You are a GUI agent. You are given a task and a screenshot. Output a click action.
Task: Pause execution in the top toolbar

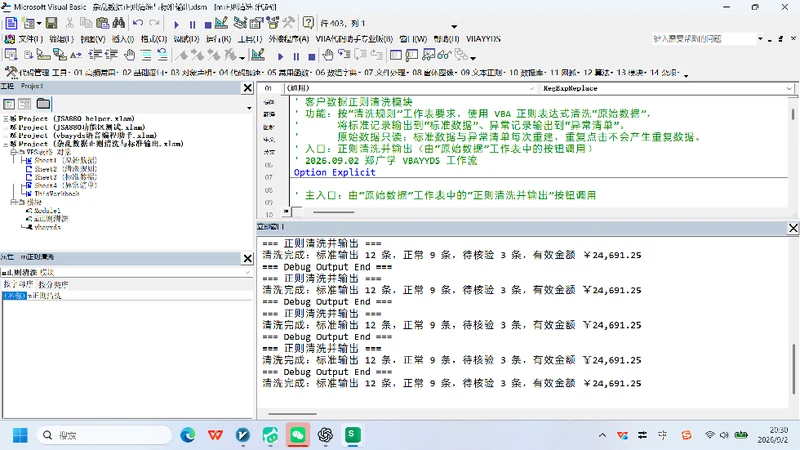pyautogui.click(x=192, y=24)
